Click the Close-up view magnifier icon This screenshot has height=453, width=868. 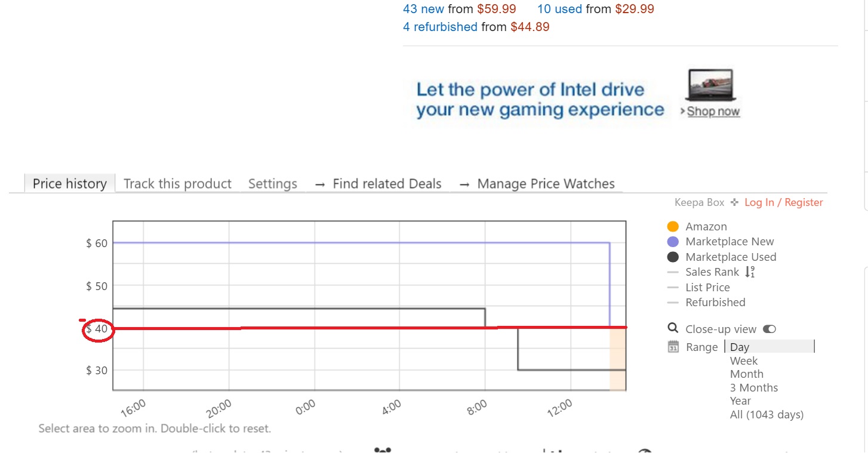pos(673,328)
